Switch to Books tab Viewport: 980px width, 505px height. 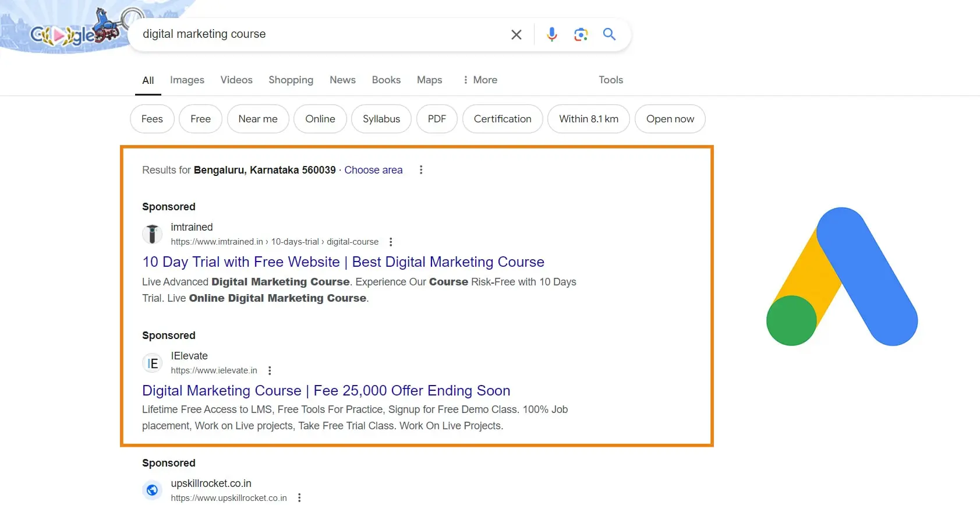(386, 80)
